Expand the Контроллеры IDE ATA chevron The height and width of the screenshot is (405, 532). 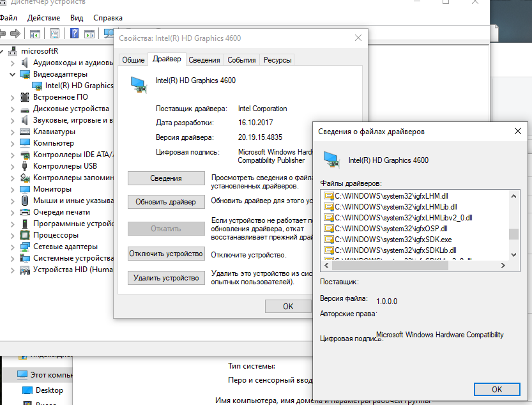click(13, 155)
